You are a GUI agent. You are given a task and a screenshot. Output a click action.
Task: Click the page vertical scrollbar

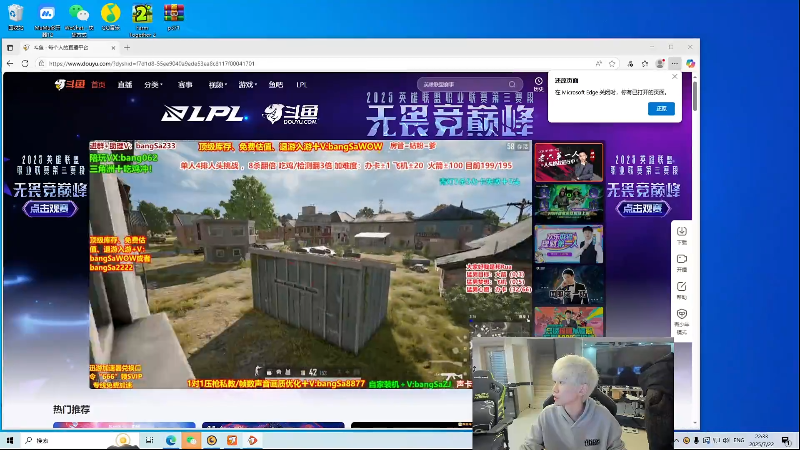tap(694, 94)
